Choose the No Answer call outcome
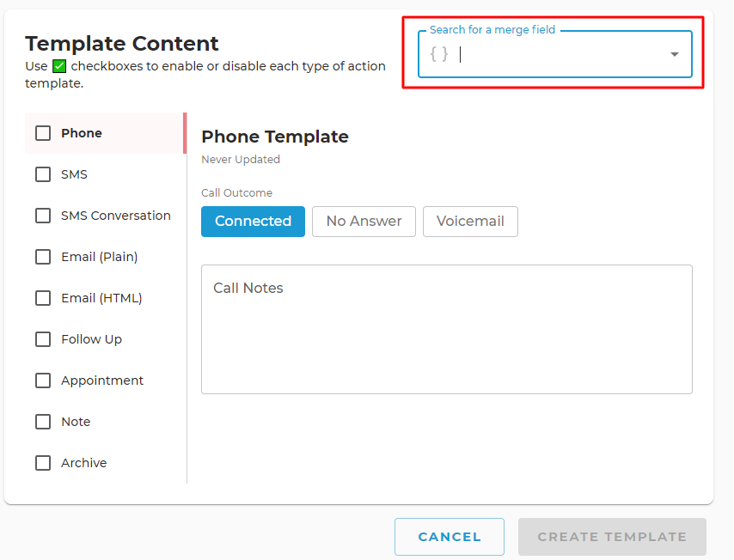This screenshot has width=734, height=560. tap(364, 222)
